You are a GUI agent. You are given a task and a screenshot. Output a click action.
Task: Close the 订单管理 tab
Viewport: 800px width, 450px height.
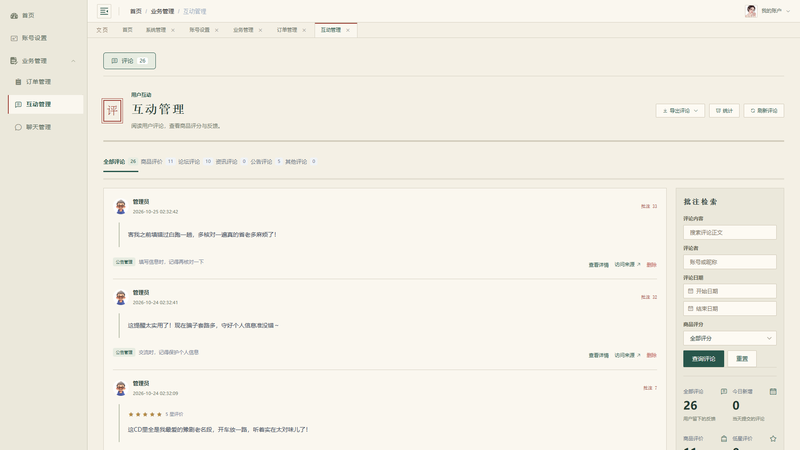click(304, 30)
